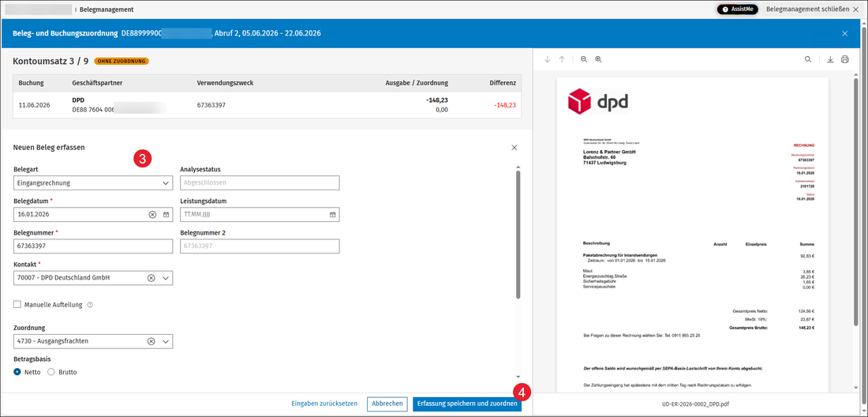Click the Kontoumsatz 3 / 9 heading

point(51,61)
